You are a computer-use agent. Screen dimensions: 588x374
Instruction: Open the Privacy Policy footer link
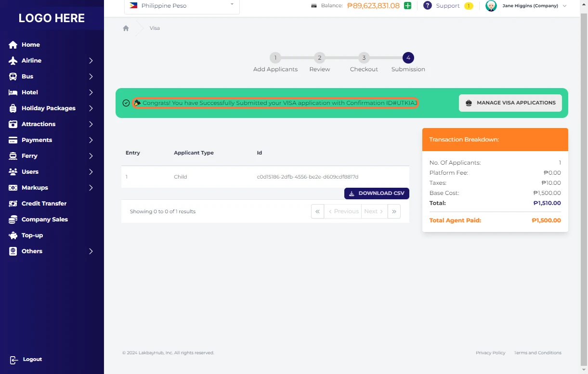[x=490, y=353]
